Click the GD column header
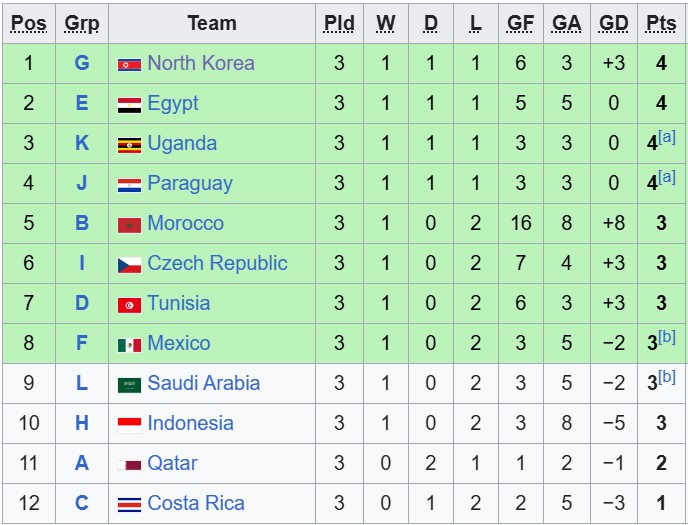This screenshot has width=688, height=525. [614, 24]
